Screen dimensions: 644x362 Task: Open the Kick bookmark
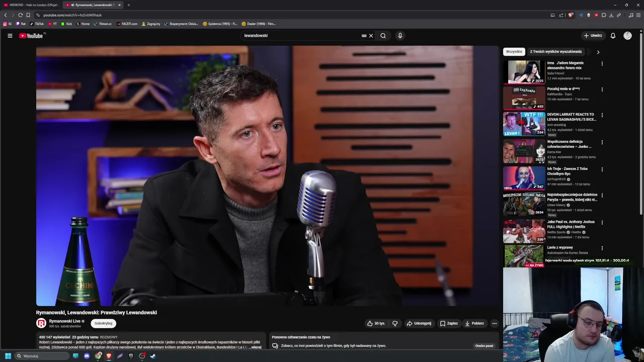pyautogui.click(x=66, y=24)
